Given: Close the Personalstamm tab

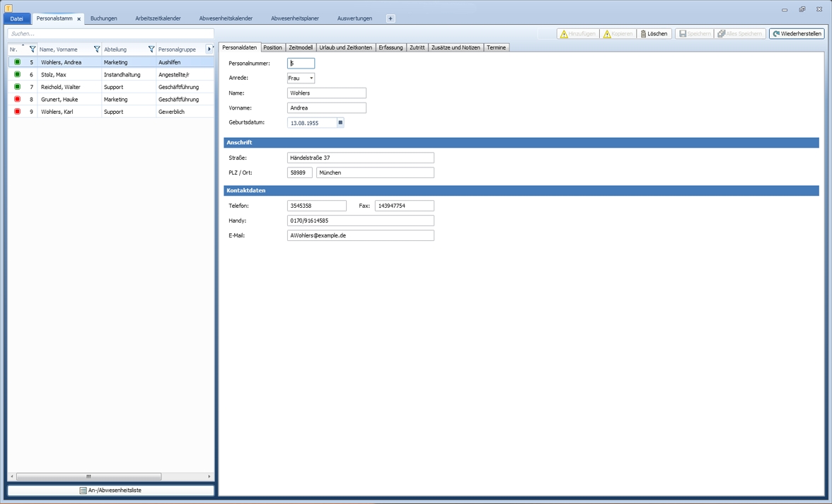Looking at the screenshot, I should coord(79,19).
